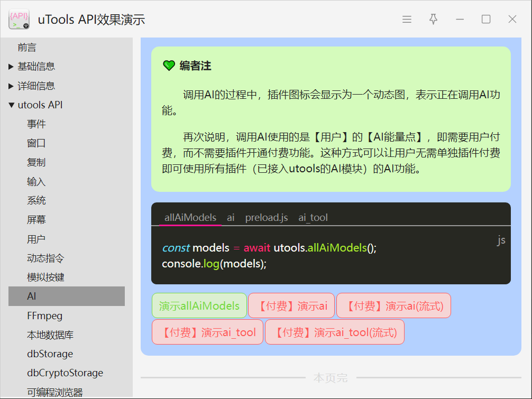The height and width of the screenshot is (399, 532).
Task: Click the green heart icon beside 编者注
Action: (x=169, y=66)
